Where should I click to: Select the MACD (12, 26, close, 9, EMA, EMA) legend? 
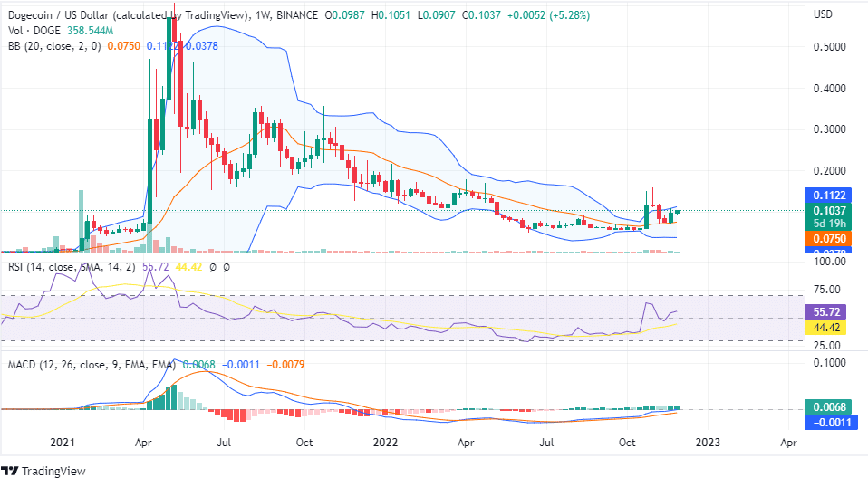(x=92, y=365)
